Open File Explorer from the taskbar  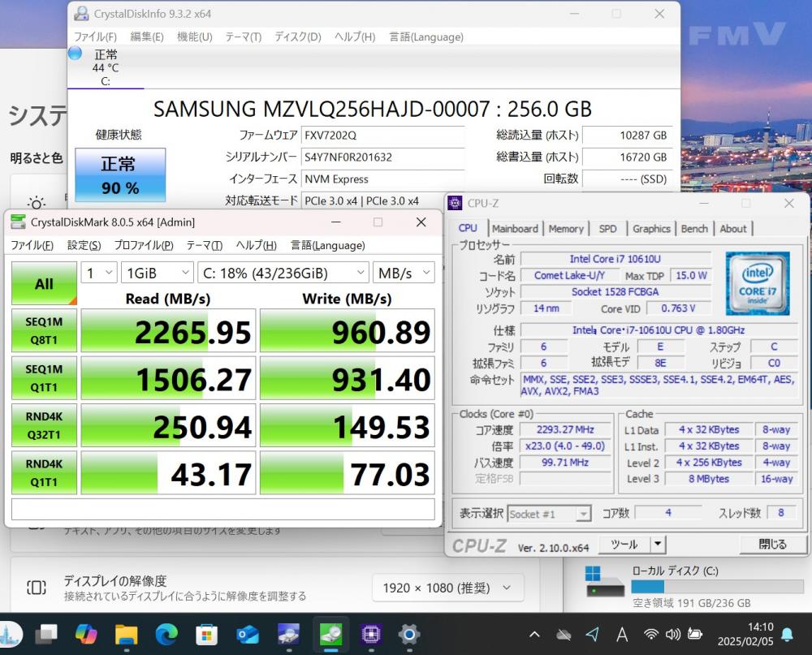126,633
